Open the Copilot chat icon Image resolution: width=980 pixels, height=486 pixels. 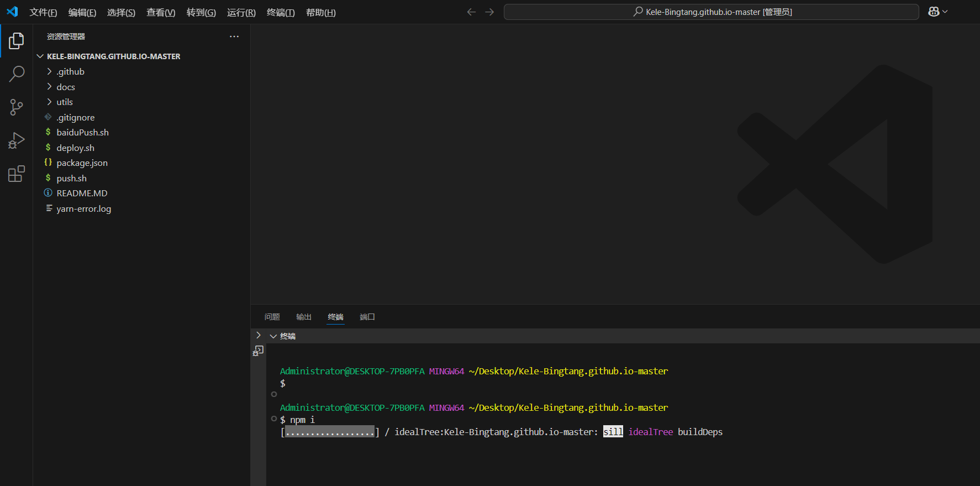(934, 12)
